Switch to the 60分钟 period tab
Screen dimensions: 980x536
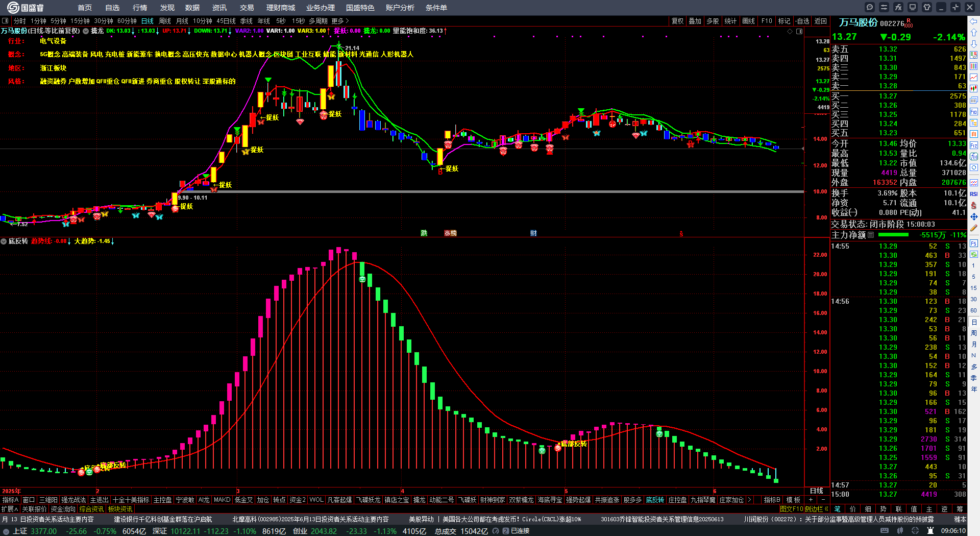tap(127, 21)
